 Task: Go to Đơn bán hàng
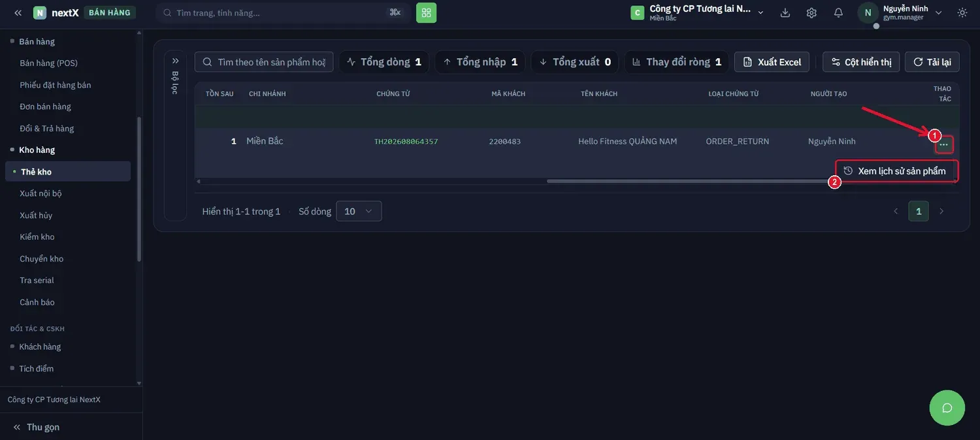point(45,107)
